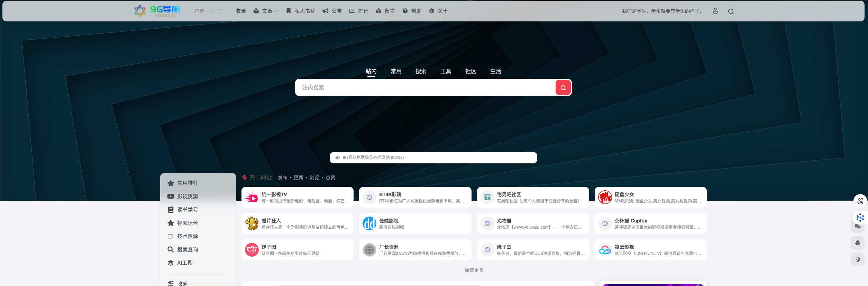Open the 9G导航免费收录各大网站 announcement
This screenshot has height=286, width=868.
[x=373, y=158]
